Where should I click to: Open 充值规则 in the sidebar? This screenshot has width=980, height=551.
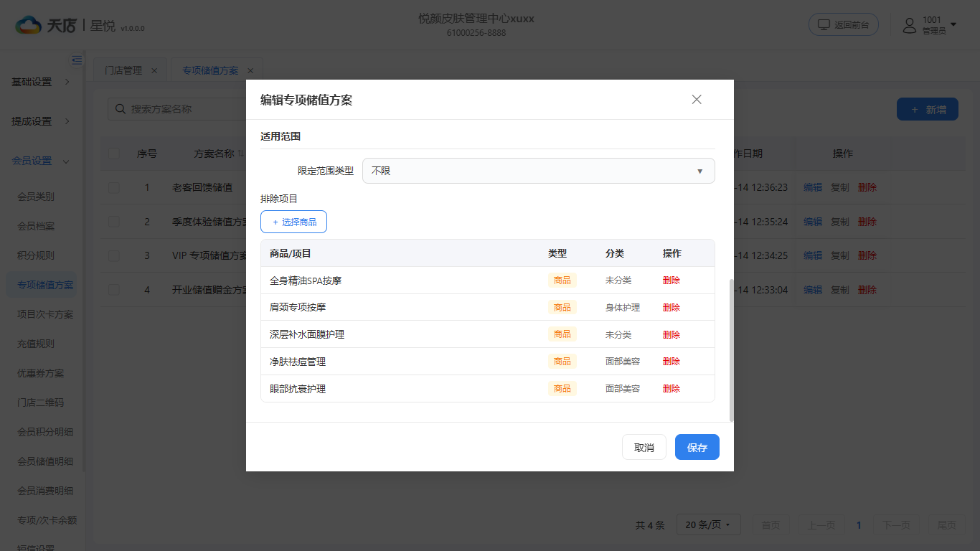tap(36, 344)
